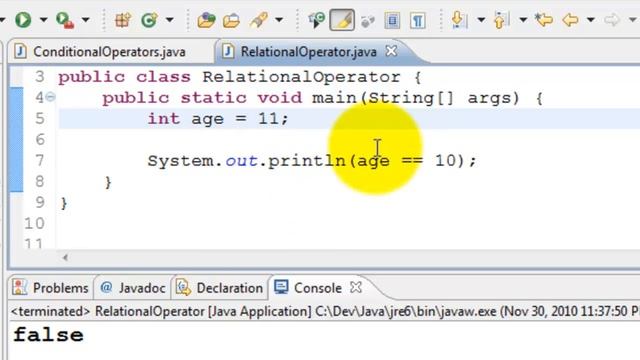
Task: Click the Open Task folder icon
Action: click(x=231, y=20)
